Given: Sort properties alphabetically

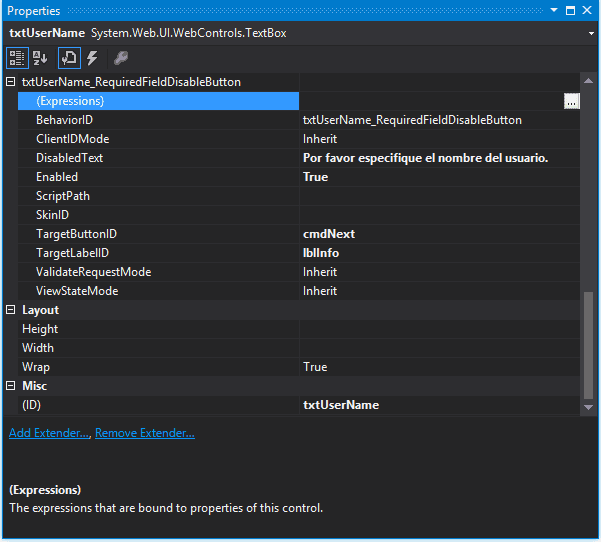Looking at the screenshot, I should pos(40,58).
